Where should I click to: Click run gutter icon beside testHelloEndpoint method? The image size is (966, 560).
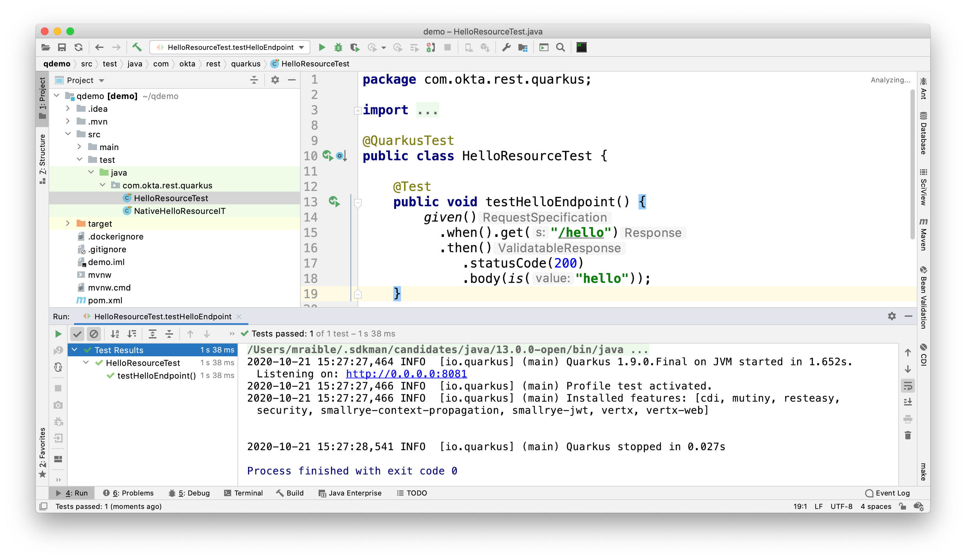point(334,201)
